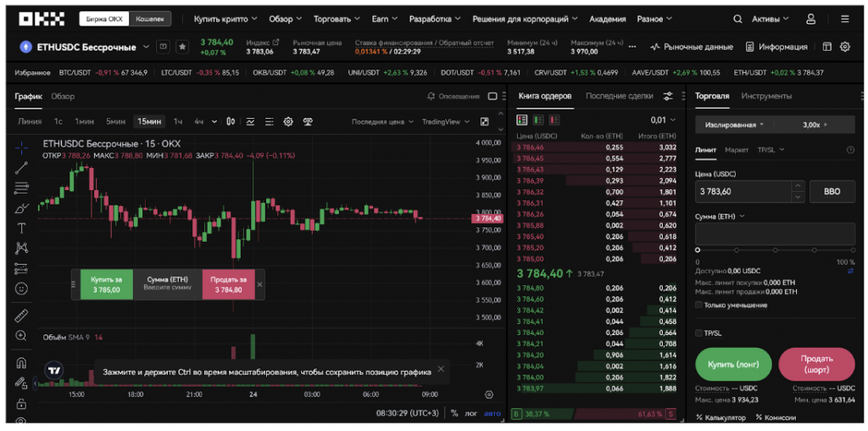Enable the 'Только уменьшение' checkbox
868x431 pixels.
pos(698,305)
